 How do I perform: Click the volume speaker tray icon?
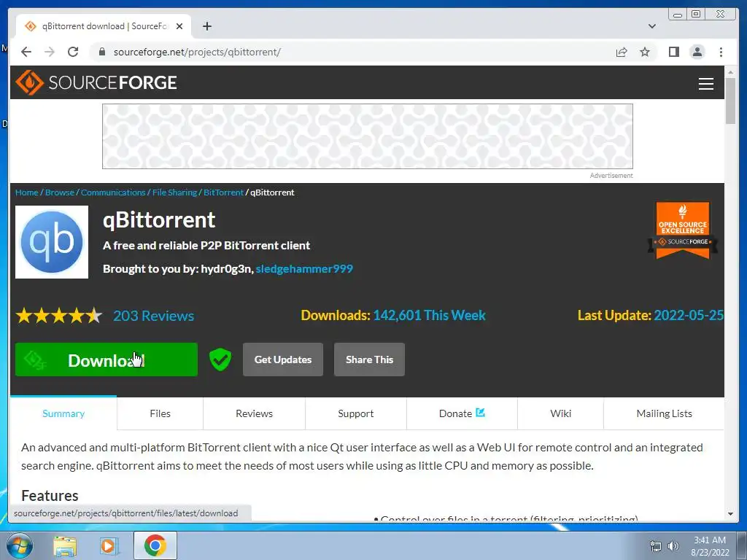[x=673, y=546]
